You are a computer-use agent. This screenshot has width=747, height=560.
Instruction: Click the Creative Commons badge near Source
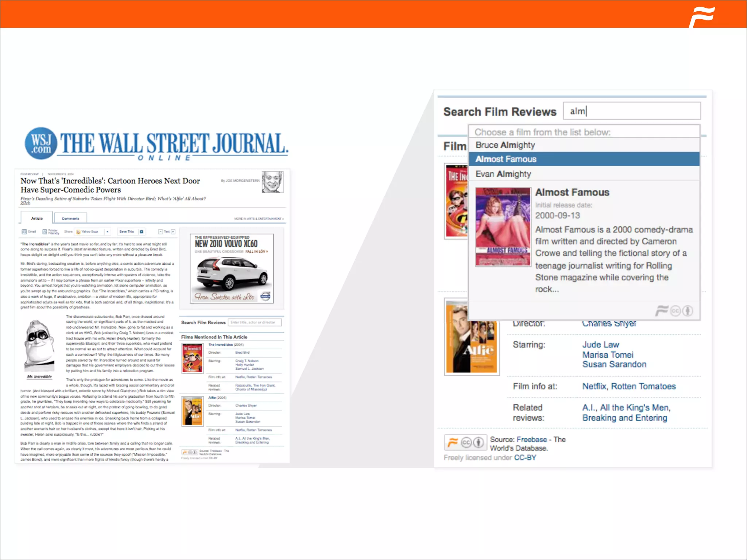point(467,442)
